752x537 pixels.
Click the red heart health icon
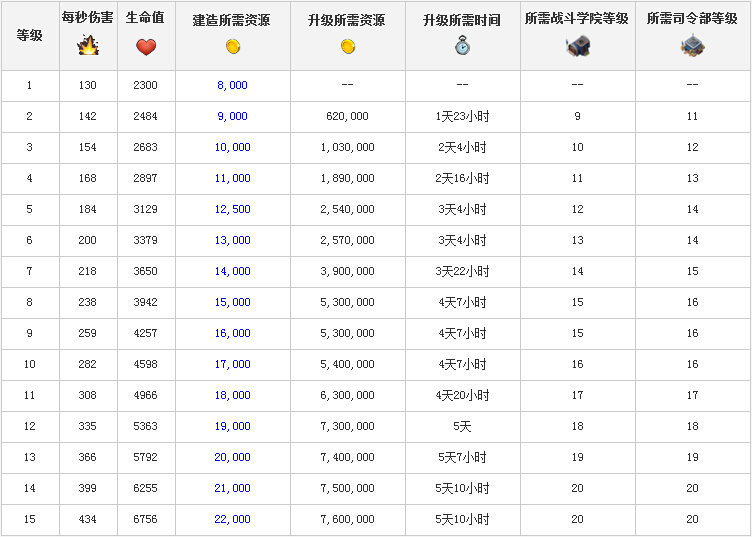point(146,47)
